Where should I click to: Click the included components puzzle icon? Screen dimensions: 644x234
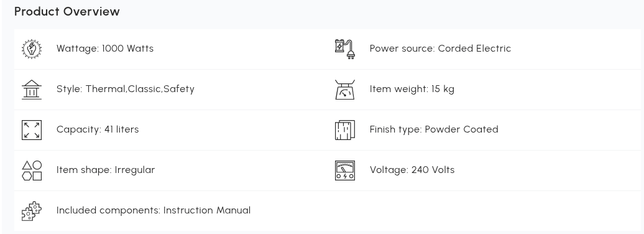coord(32,211)
